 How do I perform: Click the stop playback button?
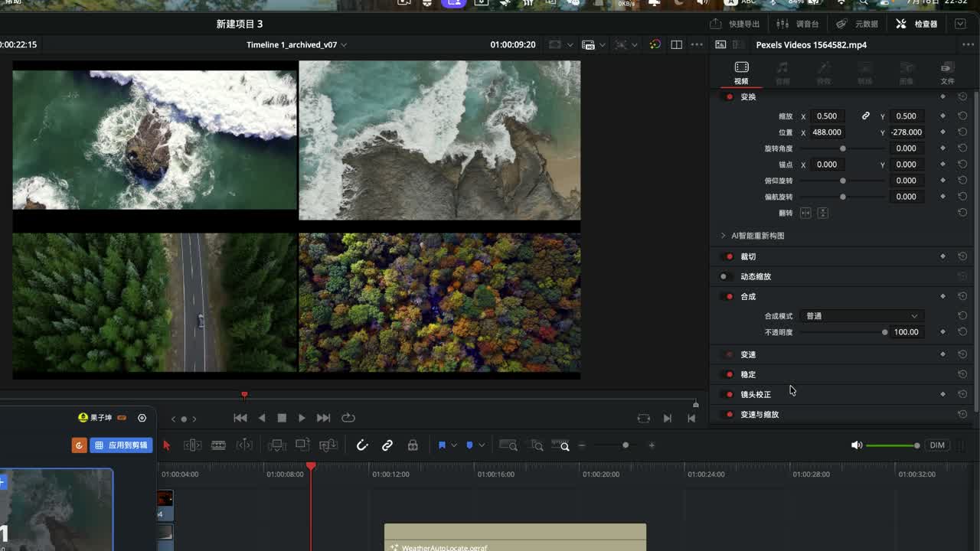(282, 418)
